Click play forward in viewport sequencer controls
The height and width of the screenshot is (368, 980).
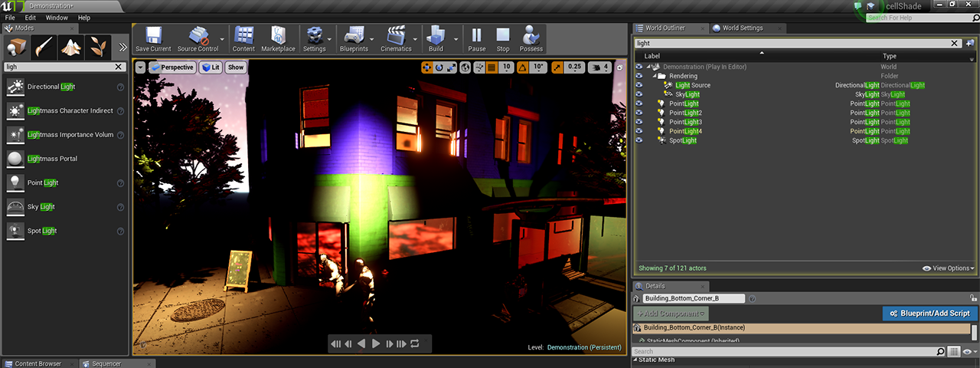click(376, 344)
